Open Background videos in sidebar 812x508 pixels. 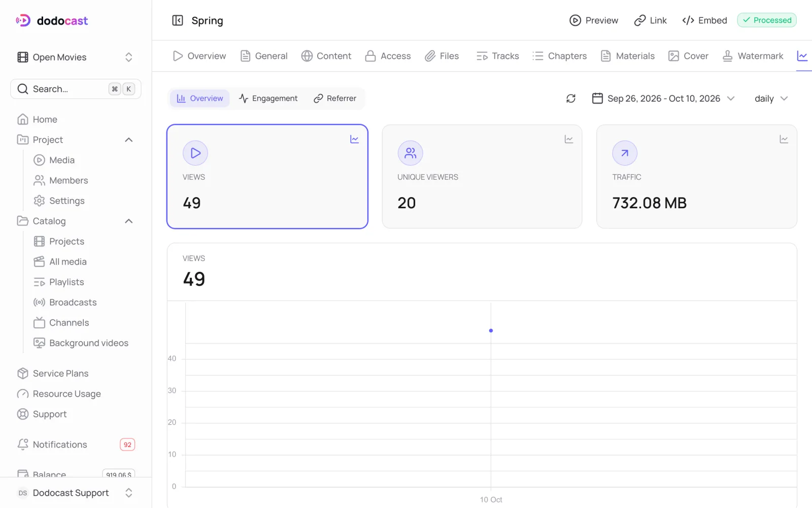coord(81,343)
